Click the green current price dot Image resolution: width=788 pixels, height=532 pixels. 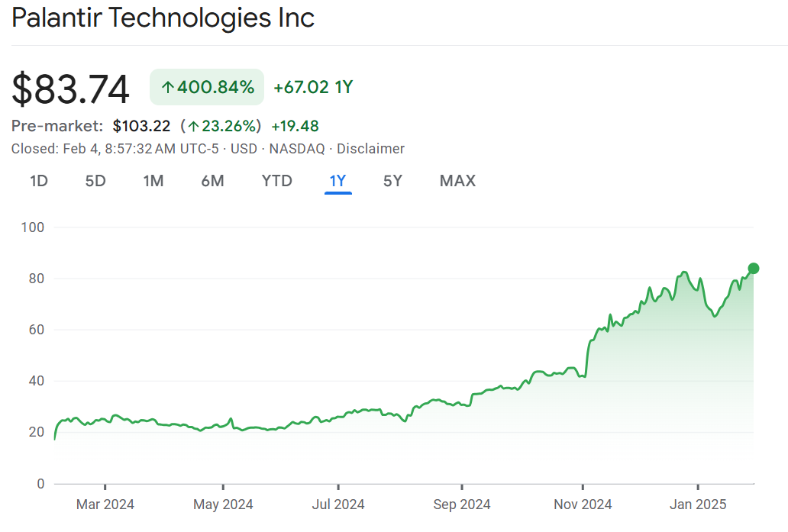pyautogui.click(x=753, y=268)
